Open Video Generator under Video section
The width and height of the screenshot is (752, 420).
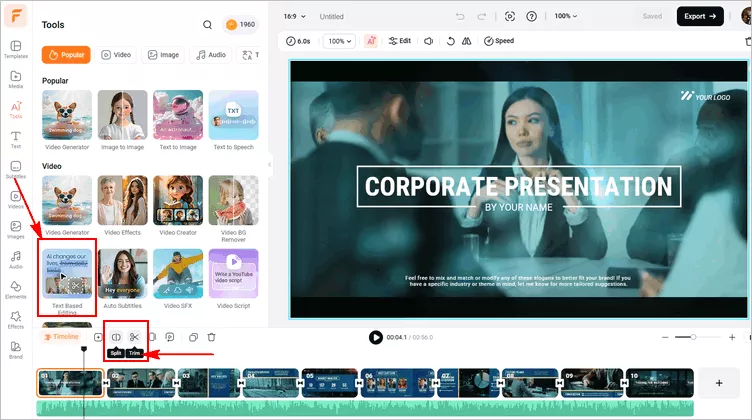click(x=67, y=206)
